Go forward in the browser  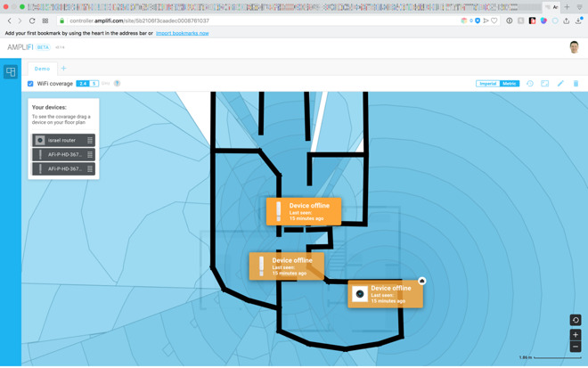click(x=20, y=21)
